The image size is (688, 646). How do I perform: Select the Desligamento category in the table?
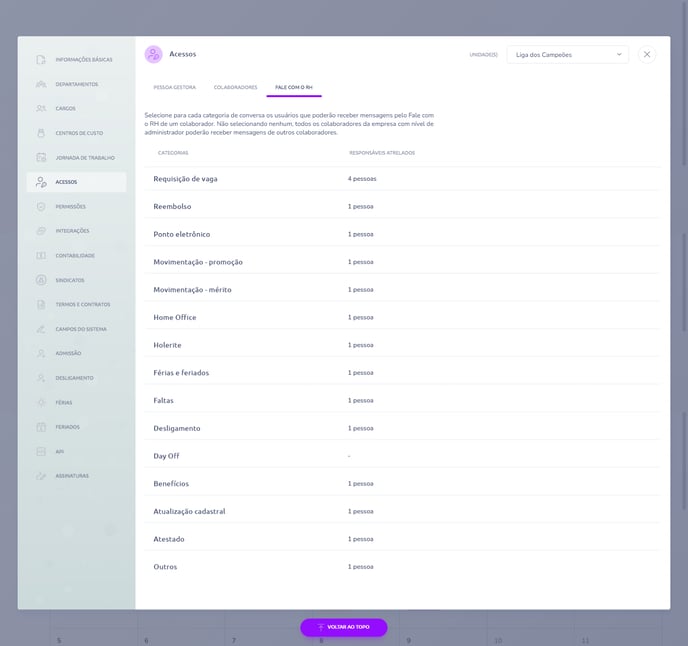[x=401, y=428]
